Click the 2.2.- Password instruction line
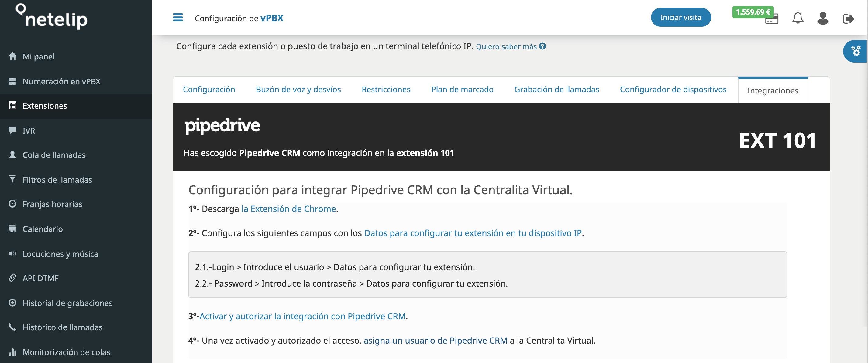The image size is (868, 363). [x=351, y=283]
